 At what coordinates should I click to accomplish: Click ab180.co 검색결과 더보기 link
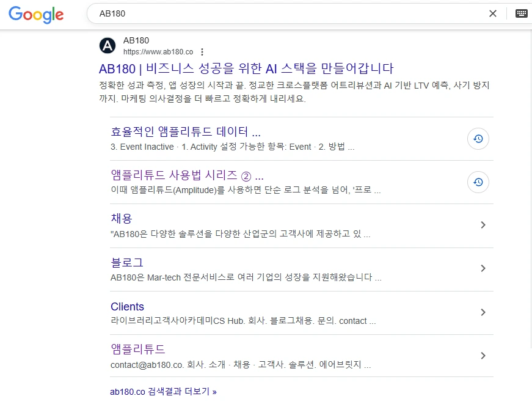[163, 392]
